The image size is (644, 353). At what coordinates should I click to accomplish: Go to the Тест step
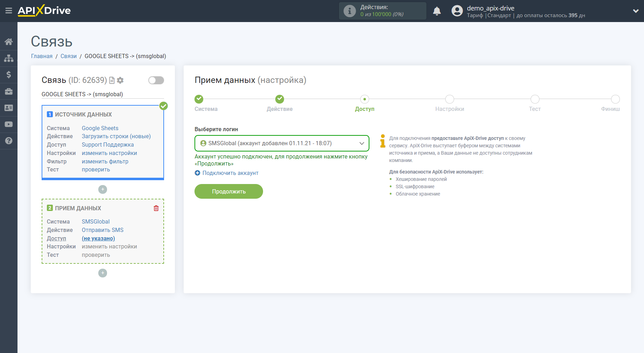click(x=535, y=99)
